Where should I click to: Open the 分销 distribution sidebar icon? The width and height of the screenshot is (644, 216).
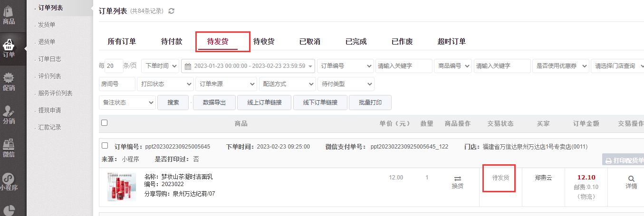point(9,114)
